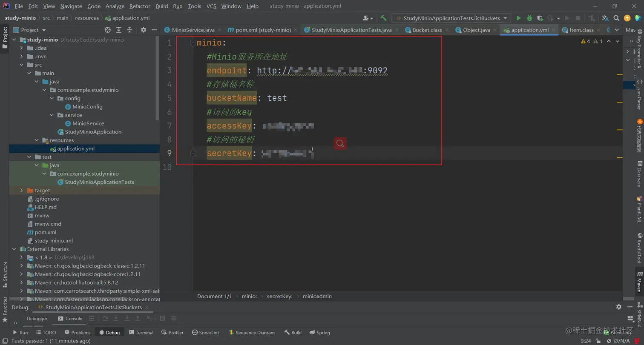This screenshot has height=345, width=644.
Task: Expand all nodes in Project panel
Action: 119,30
